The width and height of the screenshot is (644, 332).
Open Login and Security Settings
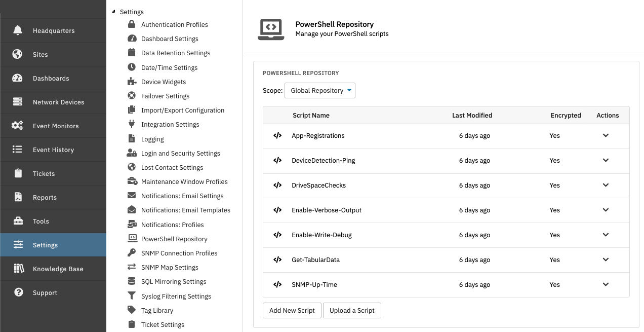[x=181, y=153]
